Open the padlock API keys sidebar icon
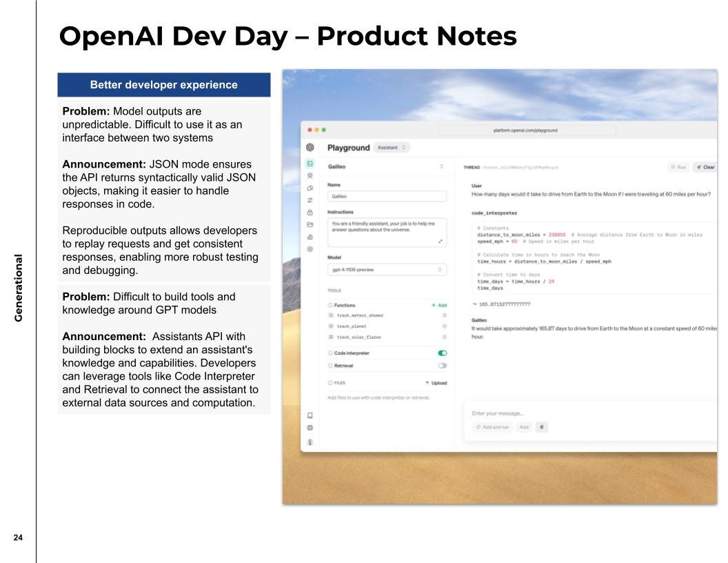This screenshot has height=563, width=728. click(310, 213)
